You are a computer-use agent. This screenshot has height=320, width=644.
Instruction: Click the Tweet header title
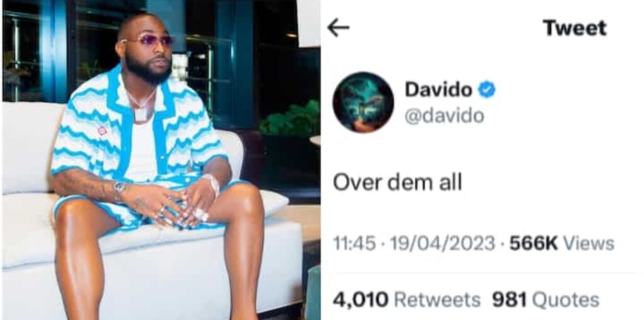point(575,28)
